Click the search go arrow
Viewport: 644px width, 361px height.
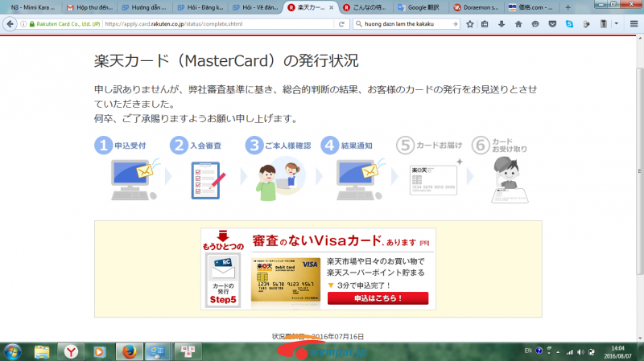point(455,24)
